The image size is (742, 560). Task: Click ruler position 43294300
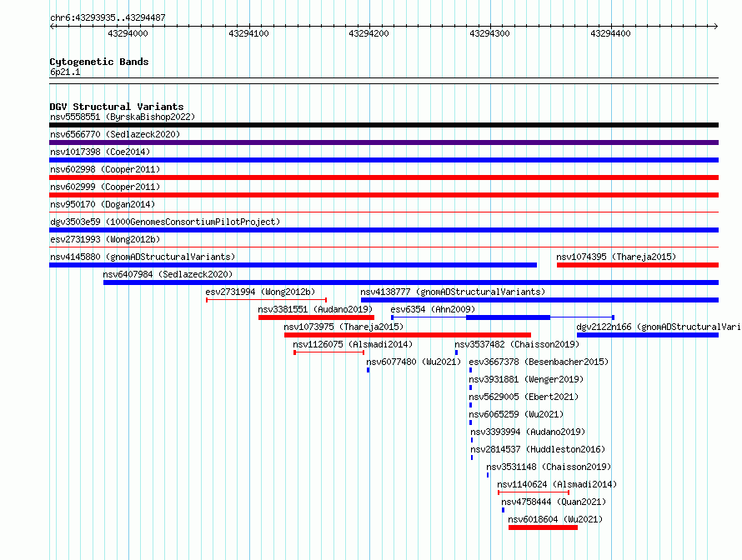(489, 33)
